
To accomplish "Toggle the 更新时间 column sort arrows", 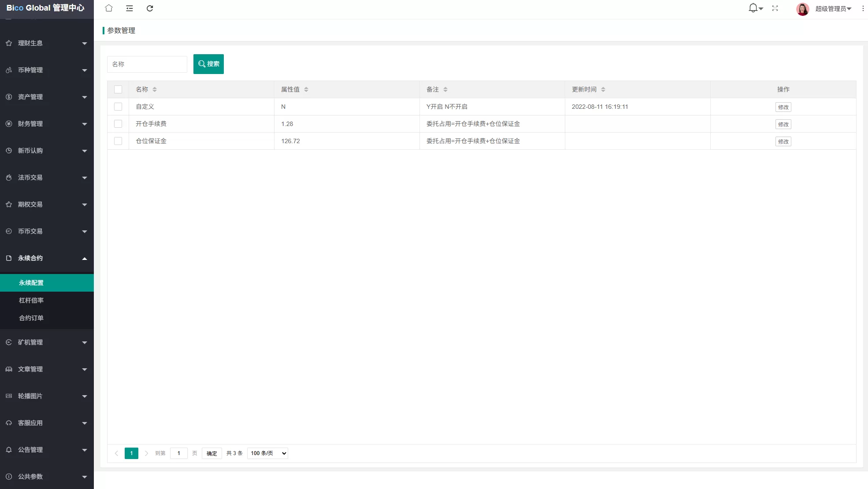I will coord(602,89).
